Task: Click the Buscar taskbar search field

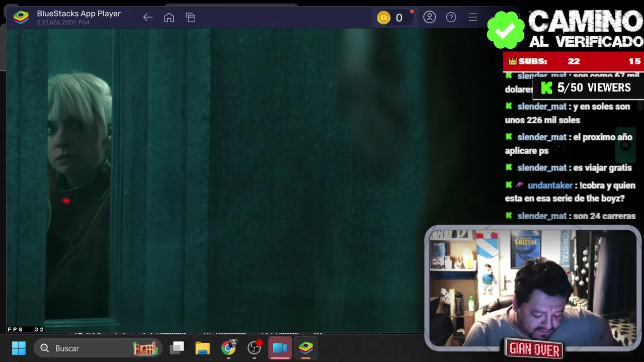Action: tap(98, 348)
